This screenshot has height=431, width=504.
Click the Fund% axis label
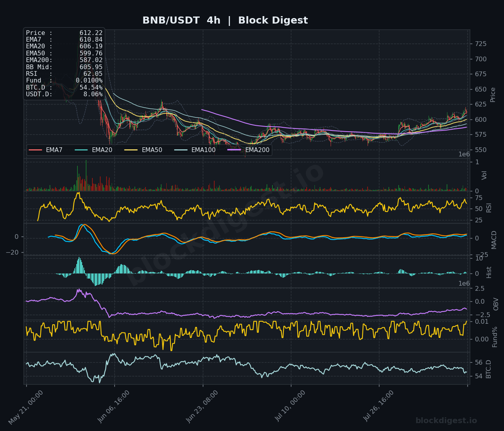click(x=495, y=337)
